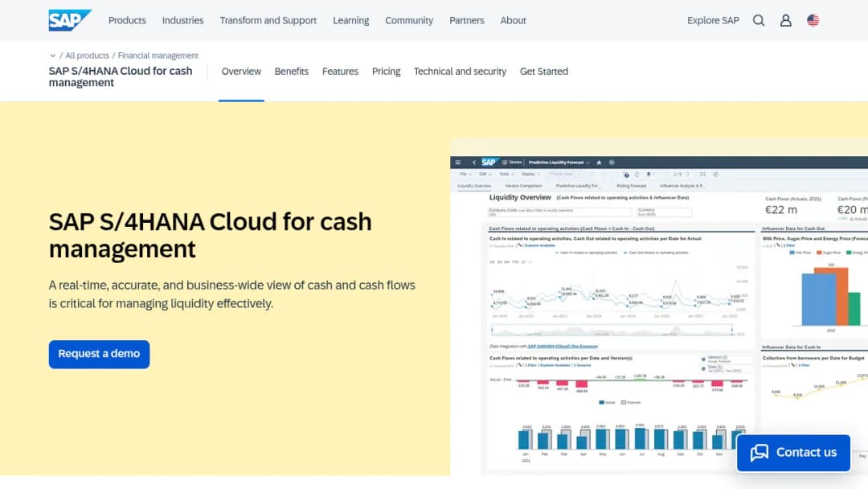The height and width of the screenshot is (489, 868).
Task: Select the Technical and security tab
Action: (460, 72)
